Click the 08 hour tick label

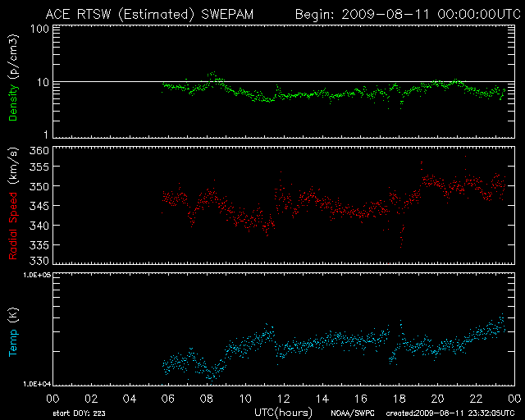click(x=207, y=399)
